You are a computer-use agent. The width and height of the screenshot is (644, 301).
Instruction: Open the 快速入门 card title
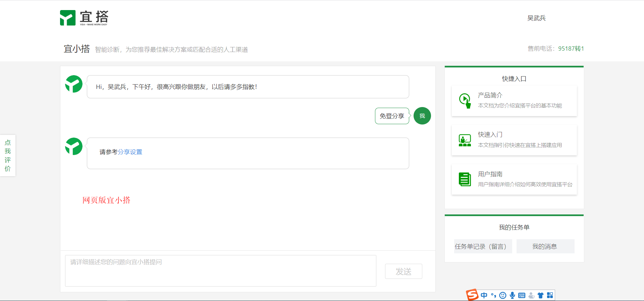pos(490,135)
